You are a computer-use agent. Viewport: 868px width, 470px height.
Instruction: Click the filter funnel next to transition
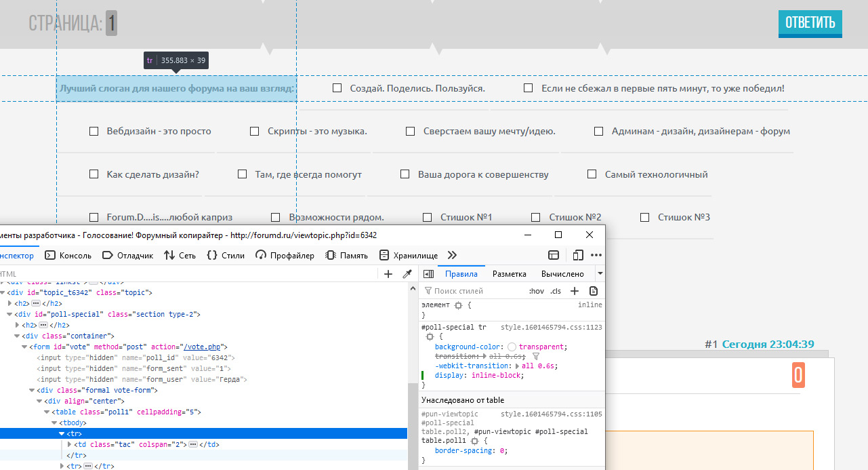(x=535, y=356)
